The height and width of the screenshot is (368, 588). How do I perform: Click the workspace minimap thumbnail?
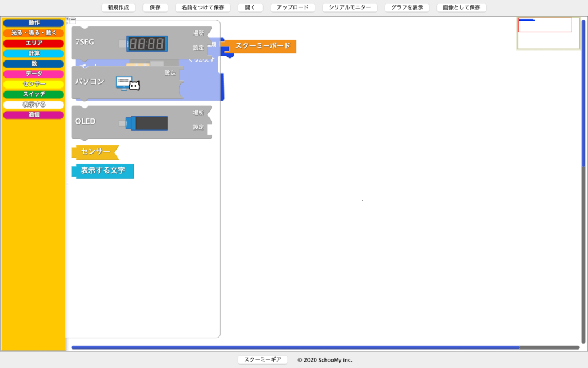548,33
